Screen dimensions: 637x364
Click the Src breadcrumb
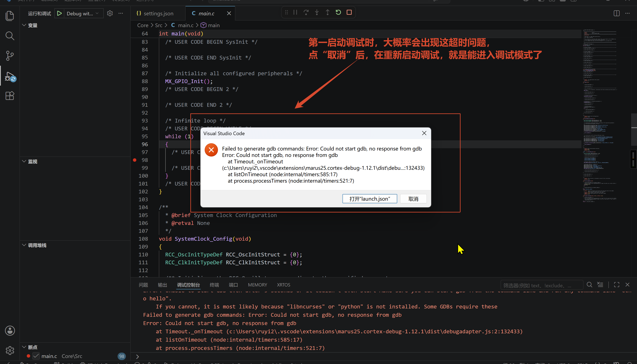click(159, 25)
